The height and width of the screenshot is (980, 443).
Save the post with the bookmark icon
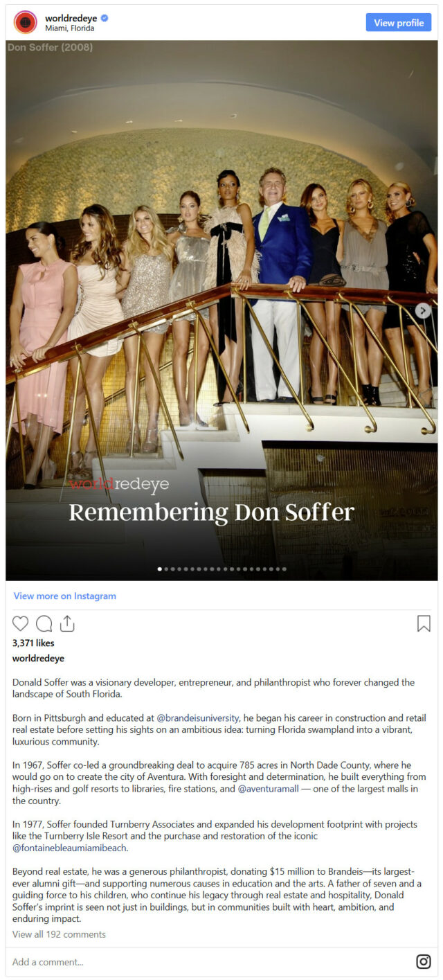coord(424,623)
